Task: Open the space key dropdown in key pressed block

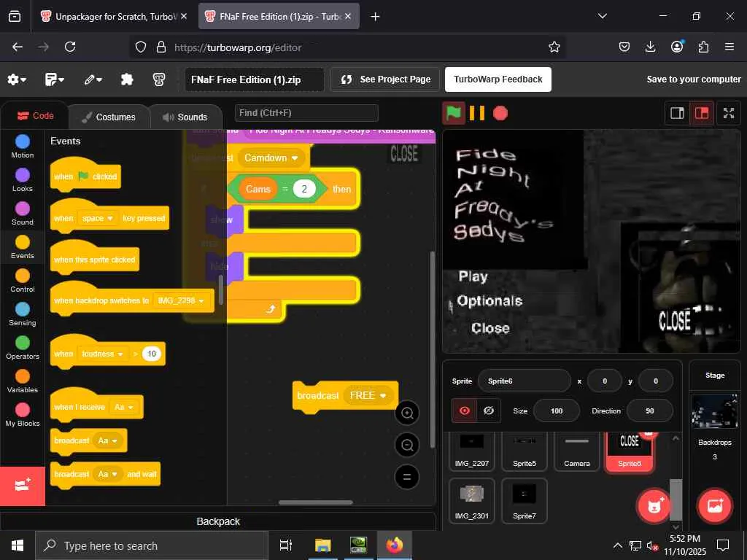Action: coord(97,218)
